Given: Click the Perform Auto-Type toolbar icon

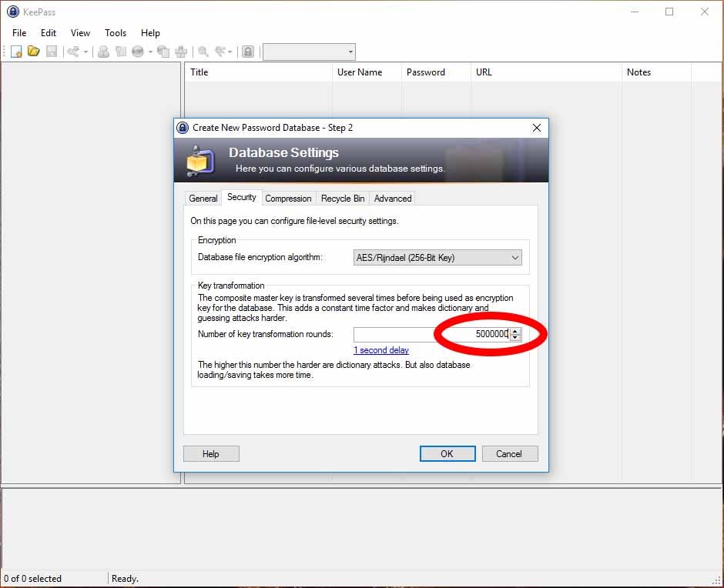Looking at the screenshot, I should click(x=181, y=52).
